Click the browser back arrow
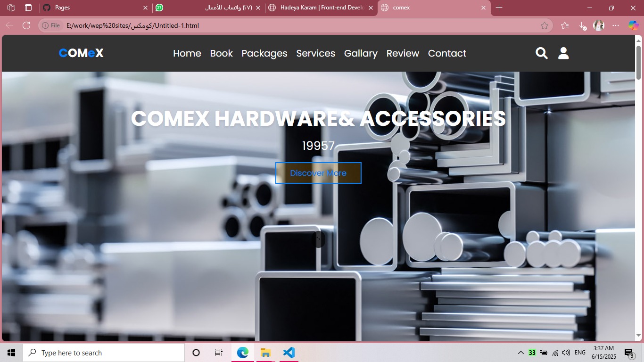This screenshot has height=362, width=644. (x=9, y=25)
